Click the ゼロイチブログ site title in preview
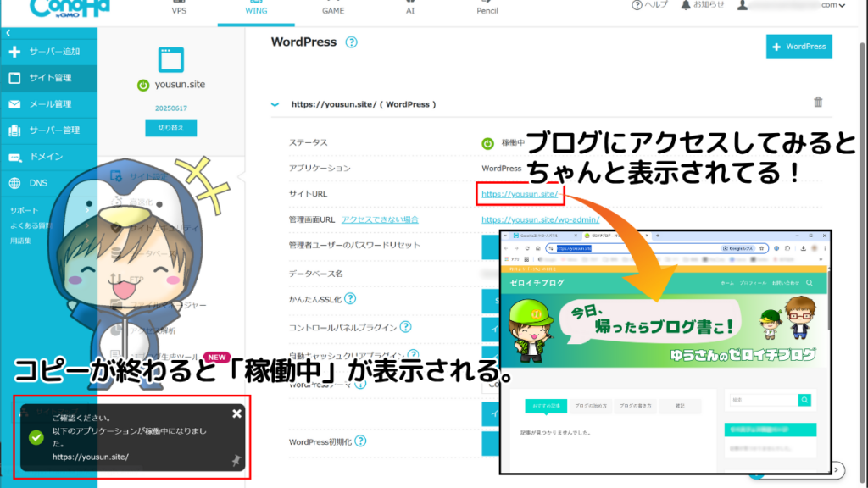This screenshot has height=488, width=868. (x=537, y=283)
